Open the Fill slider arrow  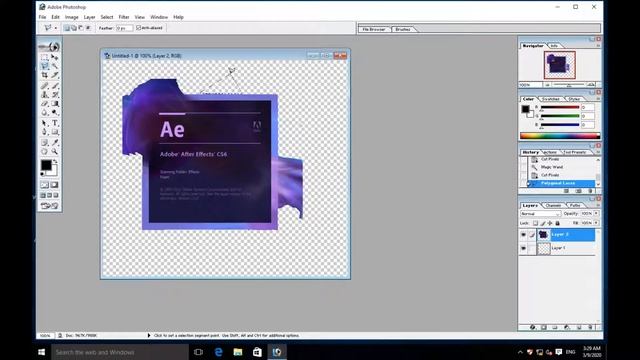point(596,223)
